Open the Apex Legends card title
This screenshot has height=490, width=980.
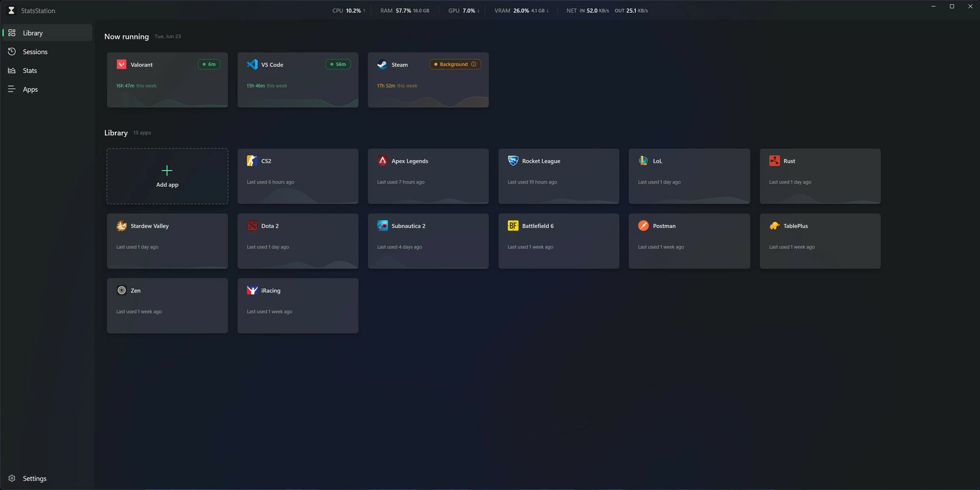410,161
